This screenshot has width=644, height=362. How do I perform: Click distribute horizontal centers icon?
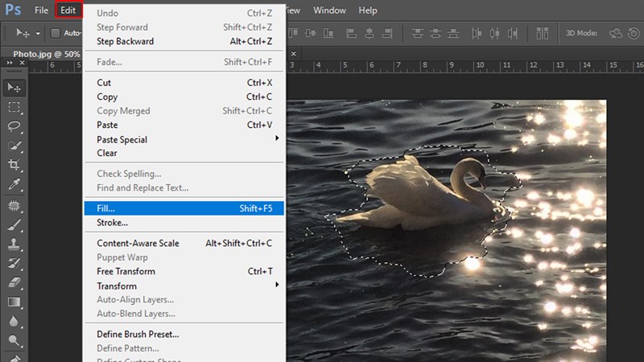pyautogui.click(x=494, y=33)
